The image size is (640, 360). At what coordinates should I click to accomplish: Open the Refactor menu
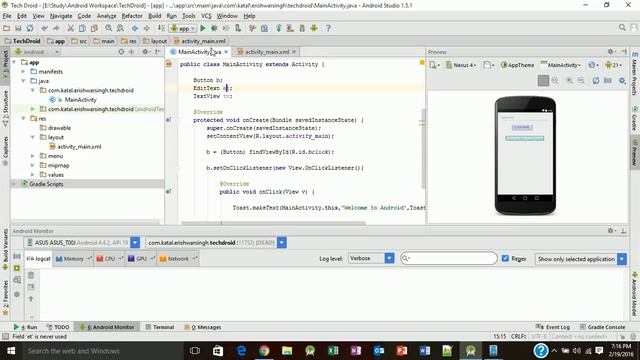[132, 16]
